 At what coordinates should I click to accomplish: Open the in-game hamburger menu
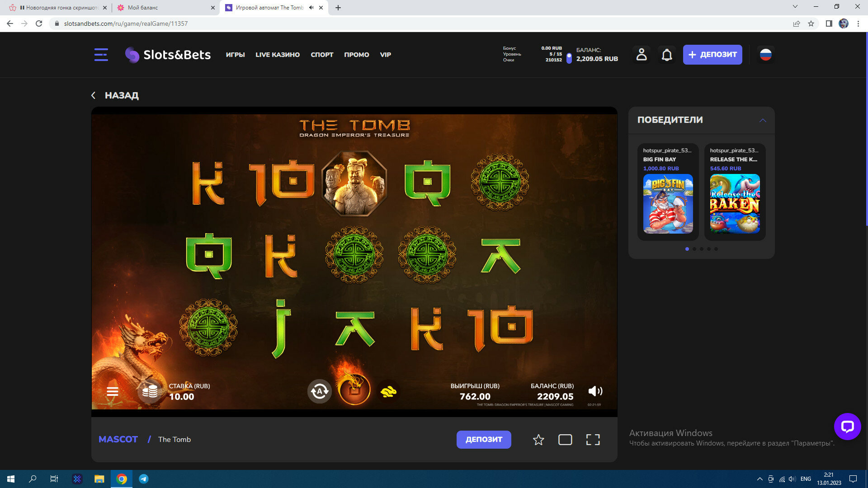[x=113, y=391]
